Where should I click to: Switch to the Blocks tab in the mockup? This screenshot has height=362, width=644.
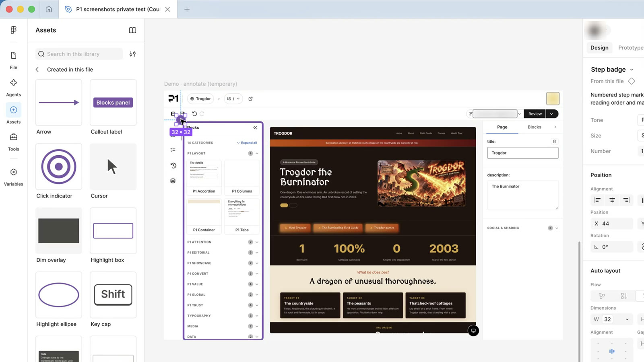535,127
